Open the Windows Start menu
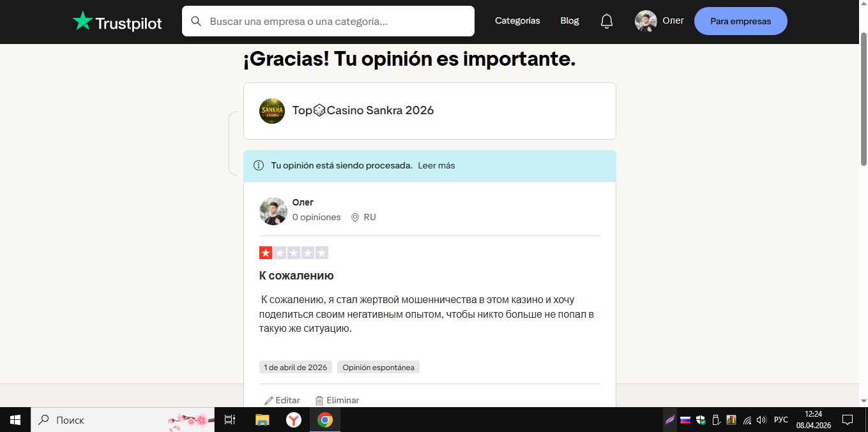This screenshot has width=868, height=432. (x=15, y=420)
